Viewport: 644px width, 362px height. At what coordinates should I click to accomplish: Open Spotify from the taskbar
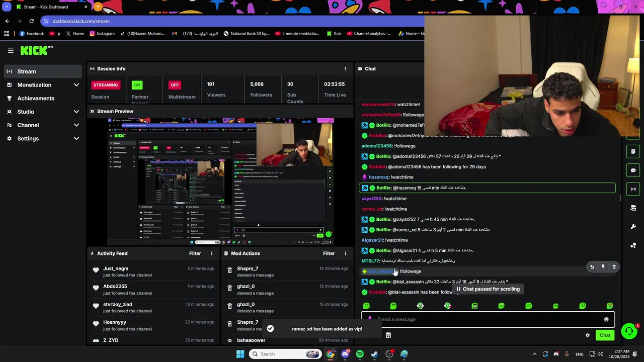pos(360,354)
